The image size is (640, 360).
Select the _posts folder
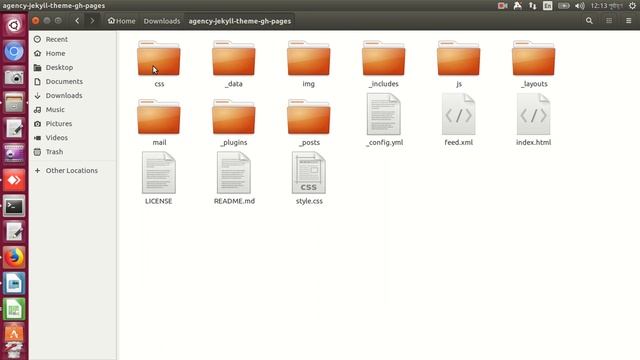(x=309, y=117)
